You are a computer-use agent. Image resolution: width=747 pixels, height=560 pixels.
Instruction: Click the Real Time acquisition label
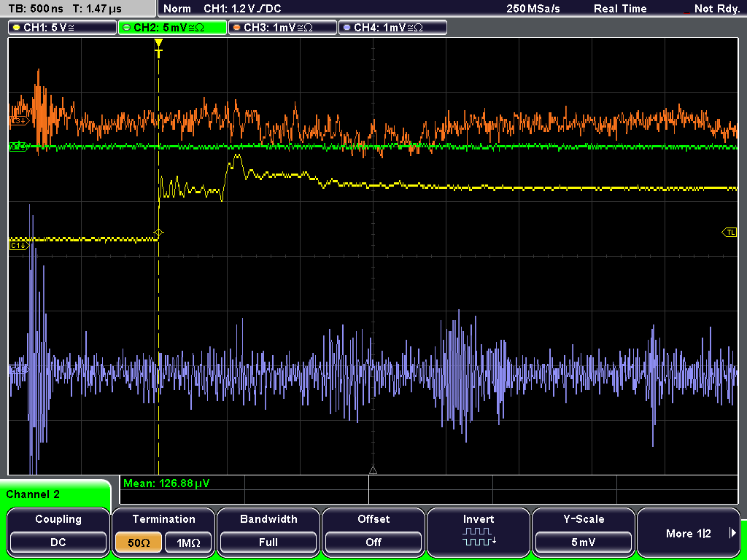pyautogui.click(x=620, y=9)
